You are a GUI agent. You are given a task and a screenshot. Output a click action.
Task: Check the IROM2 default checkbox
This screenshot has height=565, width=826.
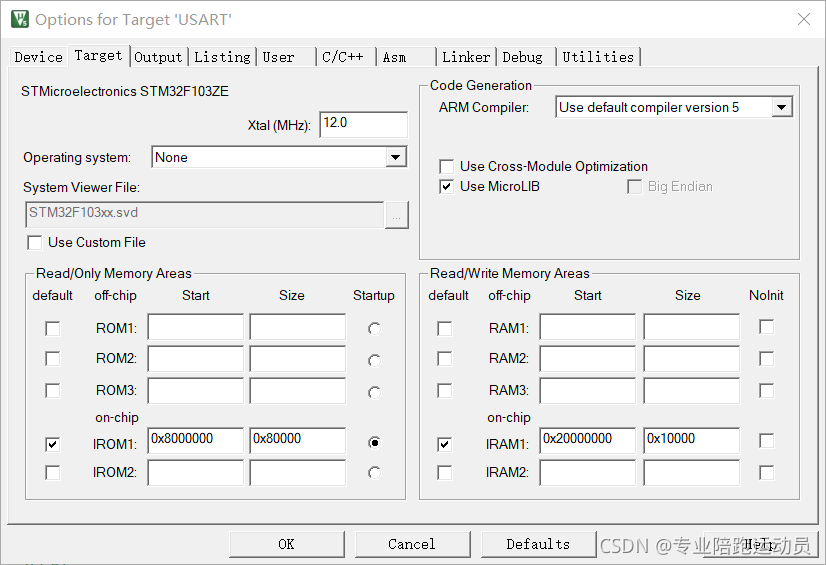click(53, 472)
